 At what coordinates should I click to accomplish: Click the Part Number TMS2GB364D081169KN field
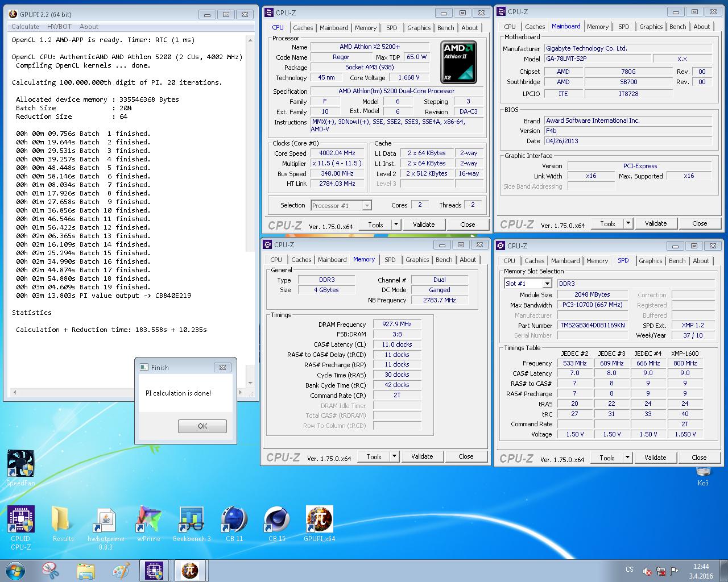point(592,326)
